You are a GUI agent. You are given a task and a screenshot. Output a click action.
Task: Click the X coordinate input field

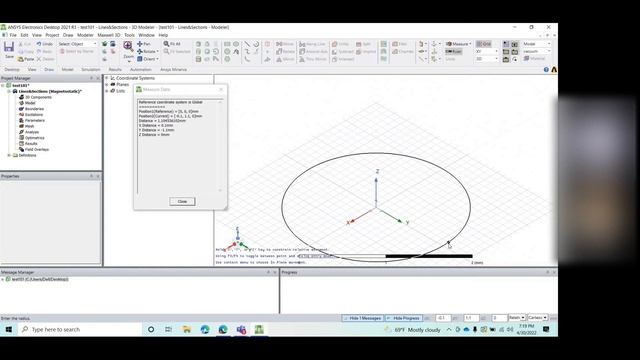pos(443,318)
